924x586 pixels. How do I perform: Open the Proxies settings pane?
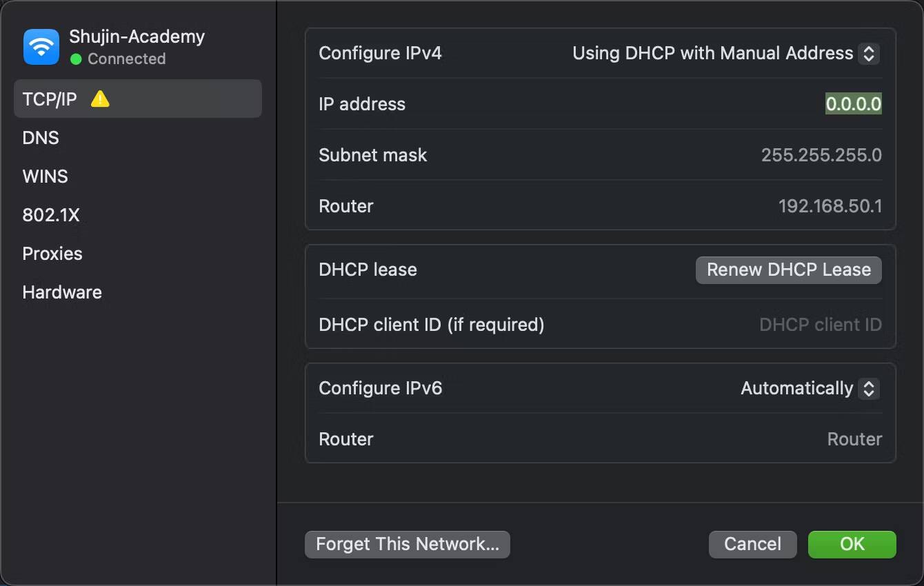pos(52,253)
